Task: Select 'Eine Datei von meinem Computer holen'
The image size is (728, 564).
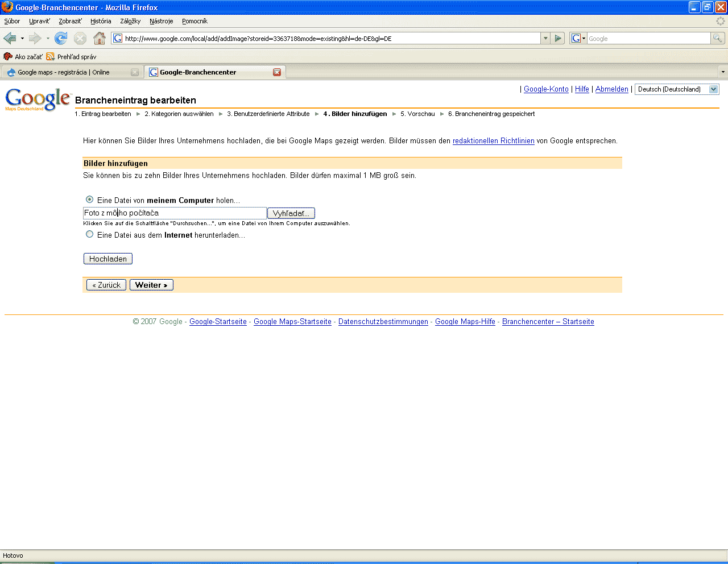Action: [89, 200]
